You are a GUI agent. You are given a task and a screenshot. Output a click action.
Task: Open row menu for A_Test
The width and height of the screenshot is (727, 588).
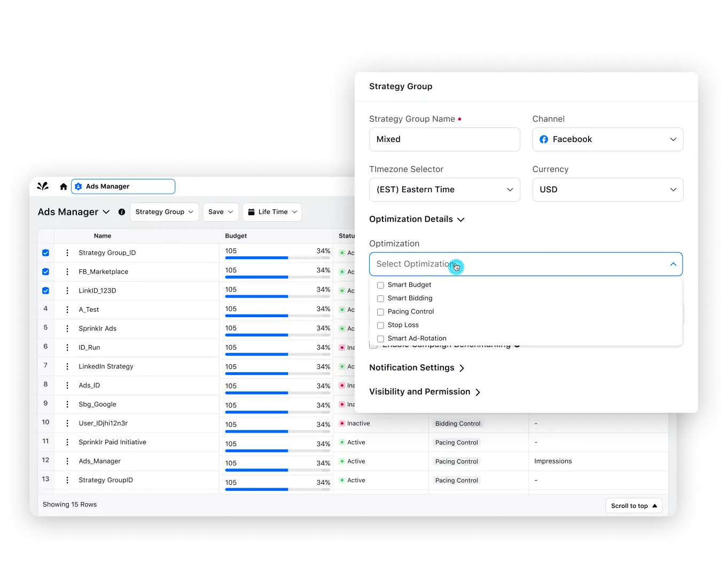coord(67,310)
